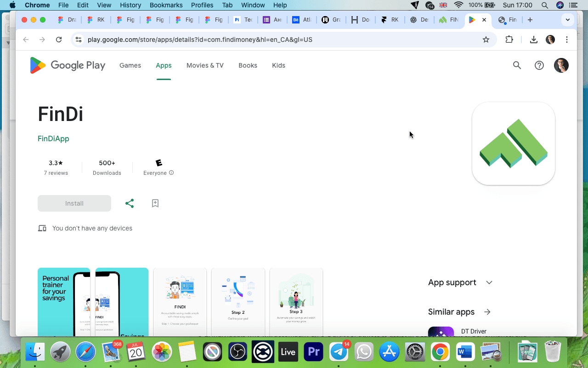
Task: Open Similar apps arrow
Action: click(x=487, y=312)
